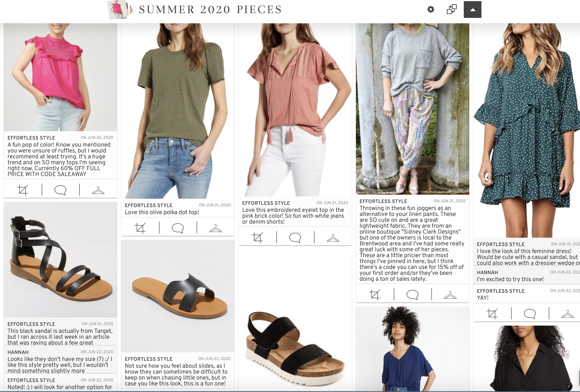Collapse the header with the up arrow button
This screenshot has width=580, height=392.
(x=472, y=10)
